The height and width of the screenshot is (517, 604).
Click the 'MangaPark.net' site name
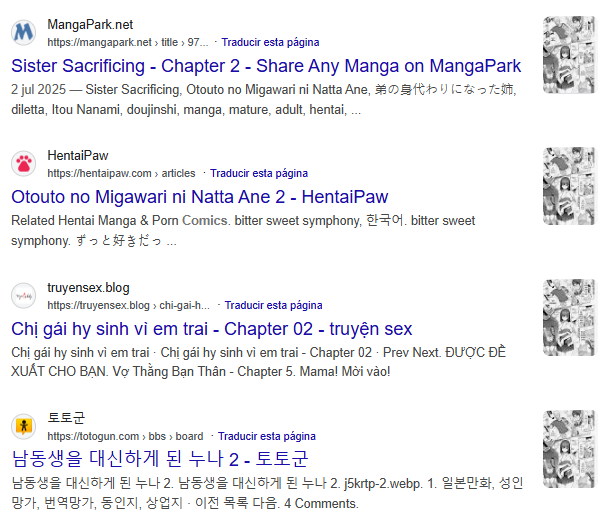tap(90, 25)
